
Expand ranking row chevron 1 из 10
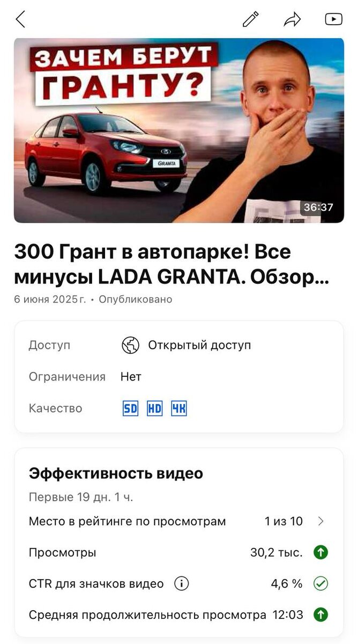click(320, 521)
